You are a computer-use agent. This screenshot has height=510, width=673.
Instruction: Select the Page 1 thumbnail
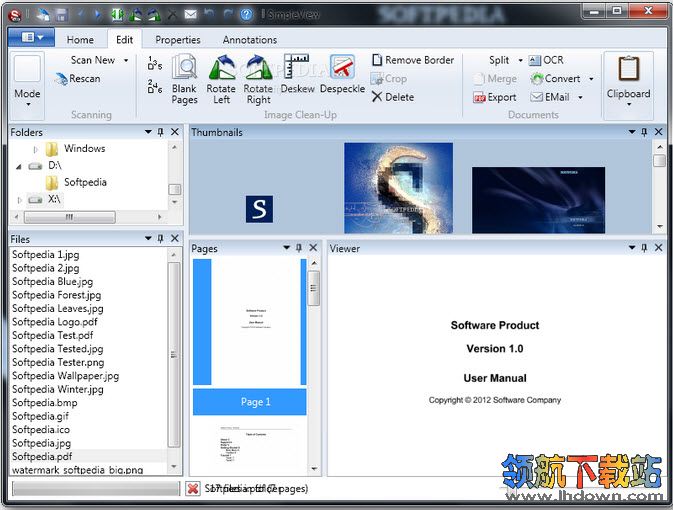249,336
